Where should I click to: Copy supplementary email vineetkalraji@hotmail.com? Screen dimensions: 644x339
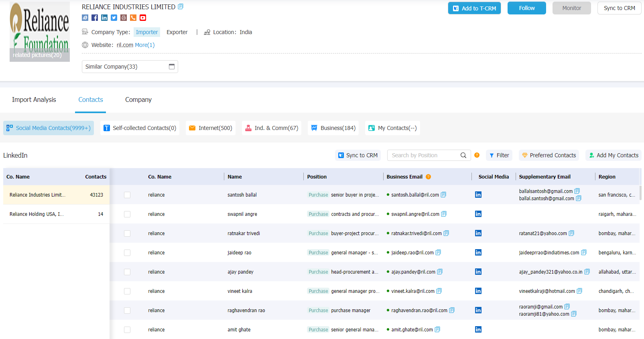coord(579,291)
